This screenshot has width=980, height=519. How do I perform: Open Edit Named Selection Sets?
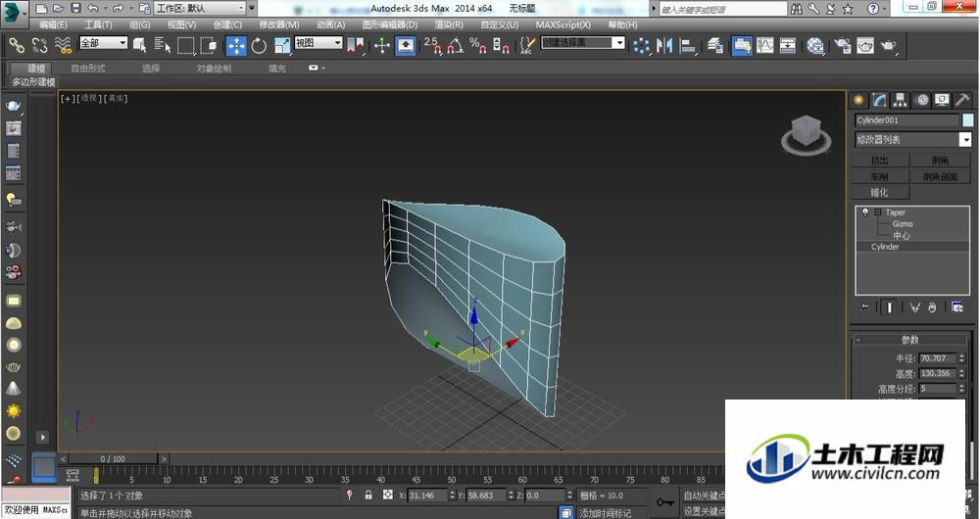527,45
